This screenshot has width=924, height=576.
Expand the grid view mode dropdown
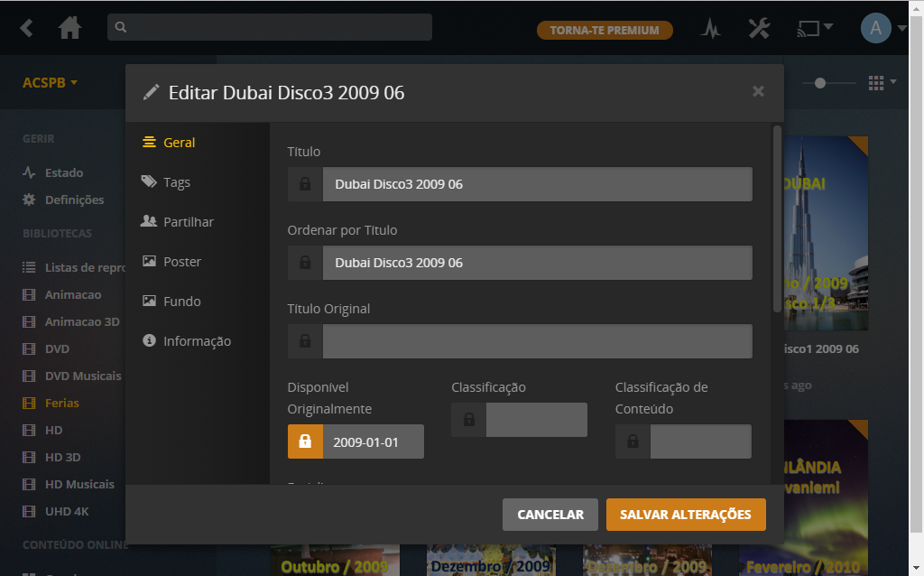pos(882,83)
